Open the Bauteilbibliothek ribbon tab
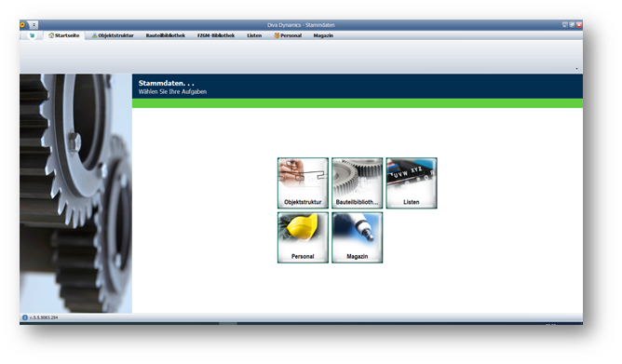This screenshot has height=364, width=622. (x=166, y=35)
